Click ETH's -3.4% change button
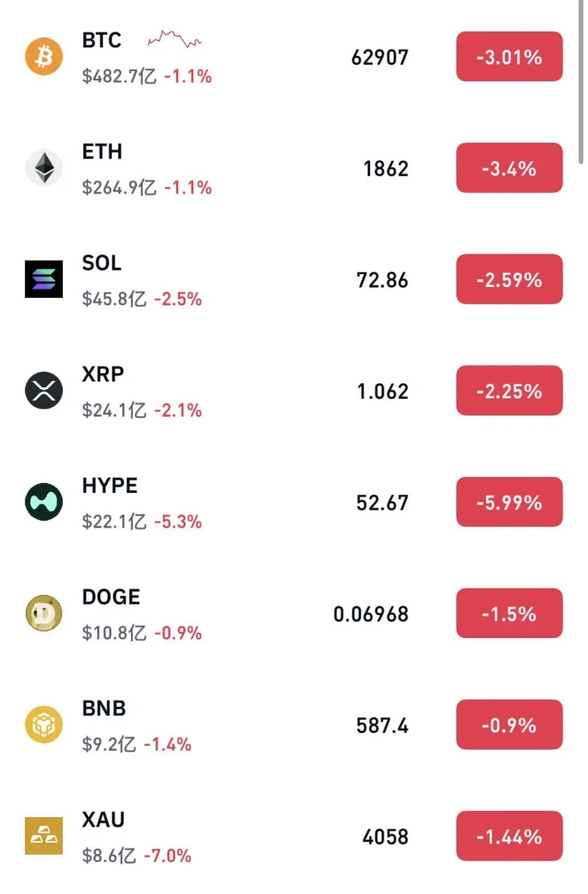The image size is (588, 894). [509, 168]
